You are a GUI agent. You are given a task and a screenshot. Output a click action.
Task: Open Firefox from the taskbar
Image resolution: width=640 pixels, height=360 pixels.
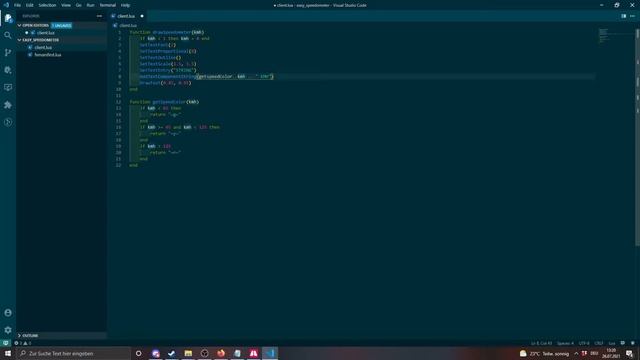click(221, 353)
